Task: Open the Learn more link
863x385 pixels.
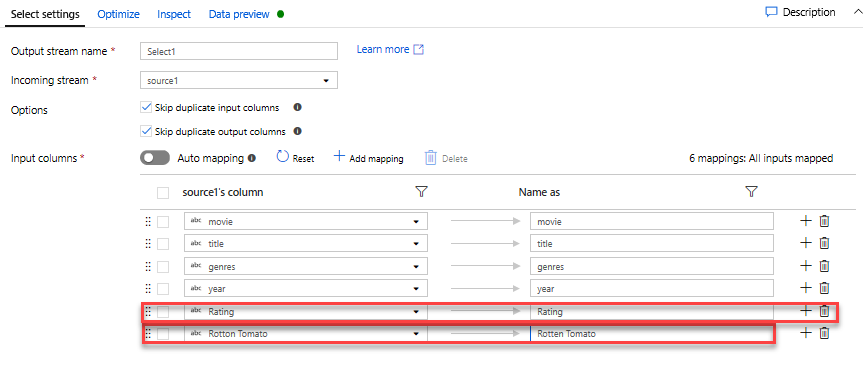Action: point(390,50)
